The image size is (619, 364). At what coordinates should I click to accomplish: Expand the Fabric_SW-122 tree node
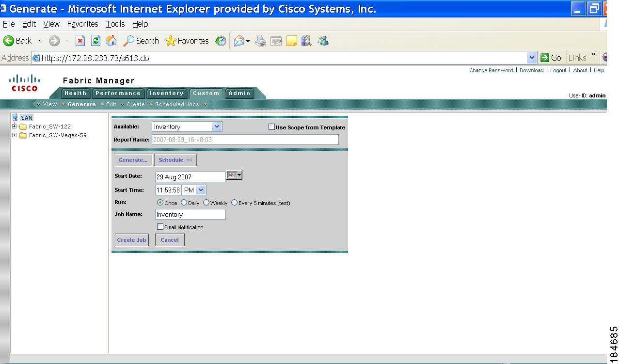tap(15, 127)
